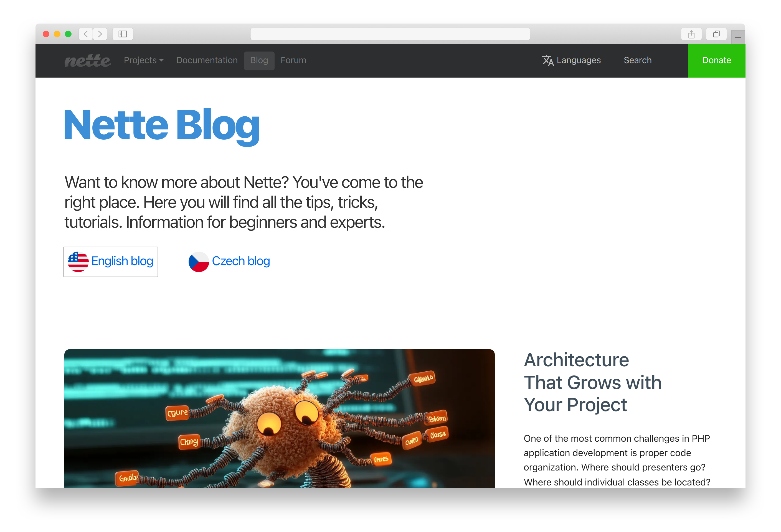
Task: Close the browser window with the red button
Action: coord(46,34)
